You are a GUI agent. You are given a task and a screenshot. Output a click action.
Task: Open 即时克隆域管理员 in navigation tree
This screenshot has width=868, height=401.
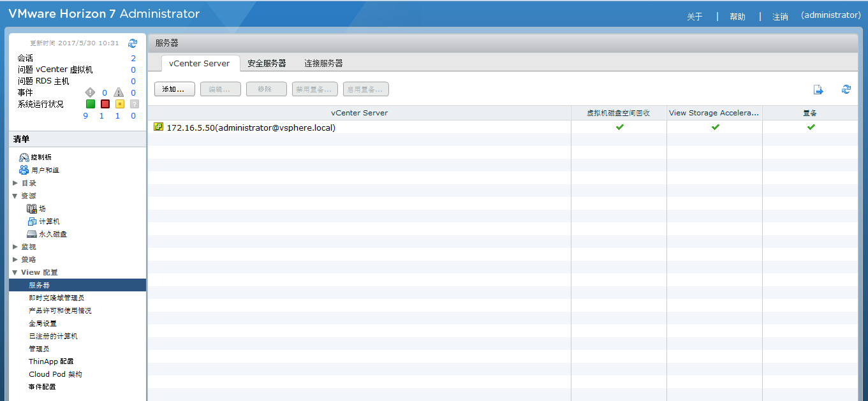point(56,298)
